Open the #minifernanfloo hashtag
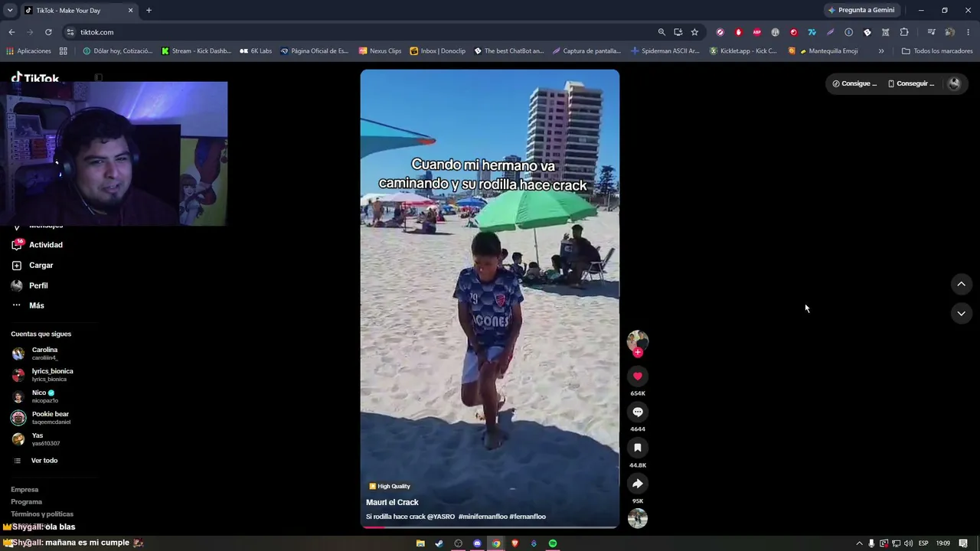The width and height of the screenshot is (980, 551). (x=483, y=517)
